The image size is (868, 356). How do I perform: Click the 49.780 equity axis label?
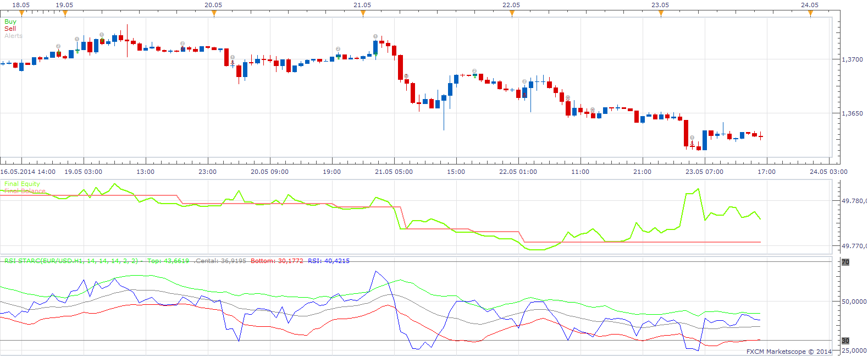pos(854,201)
